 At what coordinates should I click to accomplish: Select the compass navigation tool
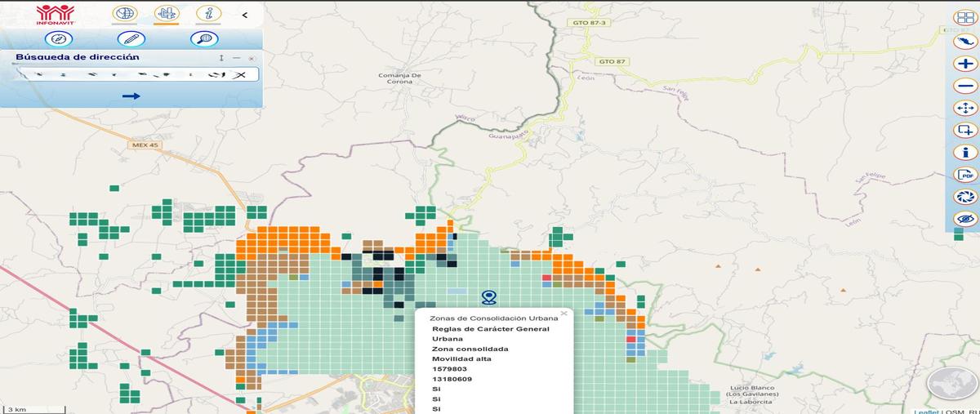[57, 38]
